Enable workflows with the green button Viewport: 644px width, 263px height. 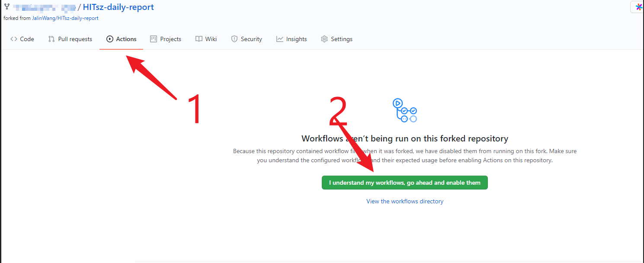pyautogui.click(x=405, y=183)
